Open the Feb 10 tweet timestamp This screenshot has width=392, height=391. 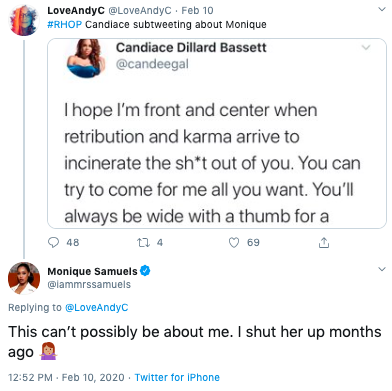(197, 10)
